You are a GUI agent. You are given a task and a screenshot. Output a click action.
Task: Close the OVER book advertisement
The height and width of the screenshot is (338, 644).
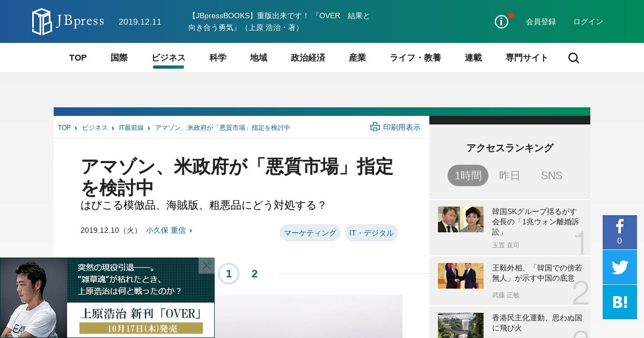coord(207,266)
